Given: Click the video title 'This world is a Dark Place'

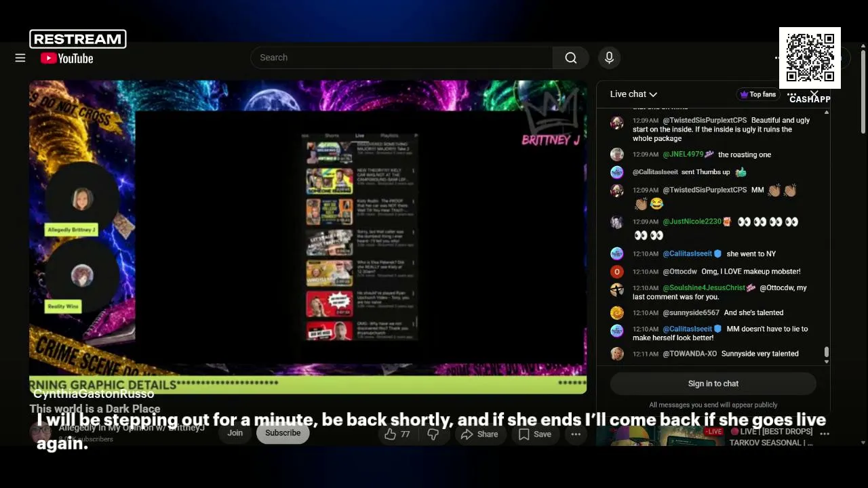Looking at the screenshot, I should pyautogui.click(x=95, y=409).
